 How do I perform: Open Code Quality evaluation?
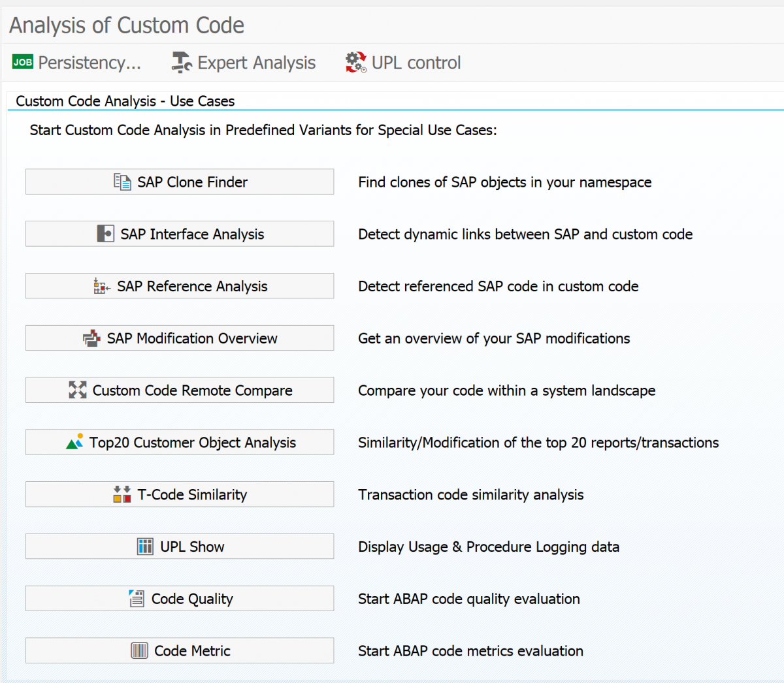pyautogui.click(x=180, y=598)
